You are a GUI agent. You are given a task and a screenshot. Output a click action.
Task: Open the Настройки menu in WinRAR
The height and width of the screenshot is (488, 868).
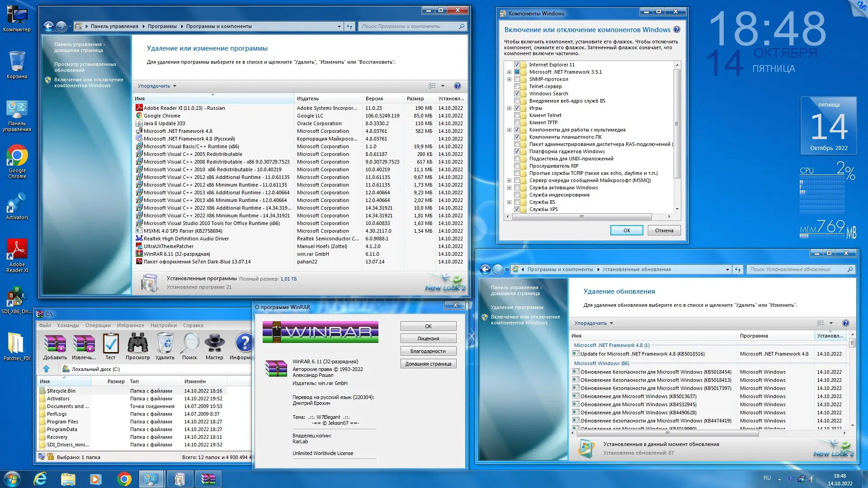163,325
